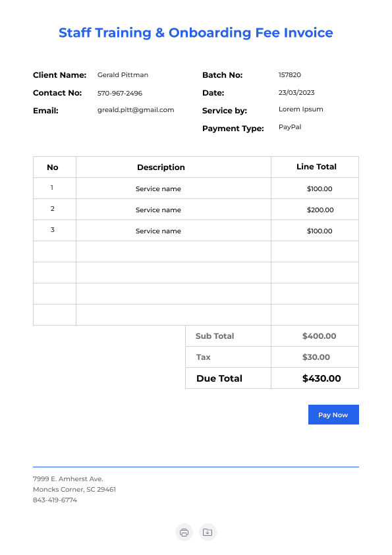Select the Client Name value Gerald Pittman
Screen dimensions: 392x555
pos(123,74)
